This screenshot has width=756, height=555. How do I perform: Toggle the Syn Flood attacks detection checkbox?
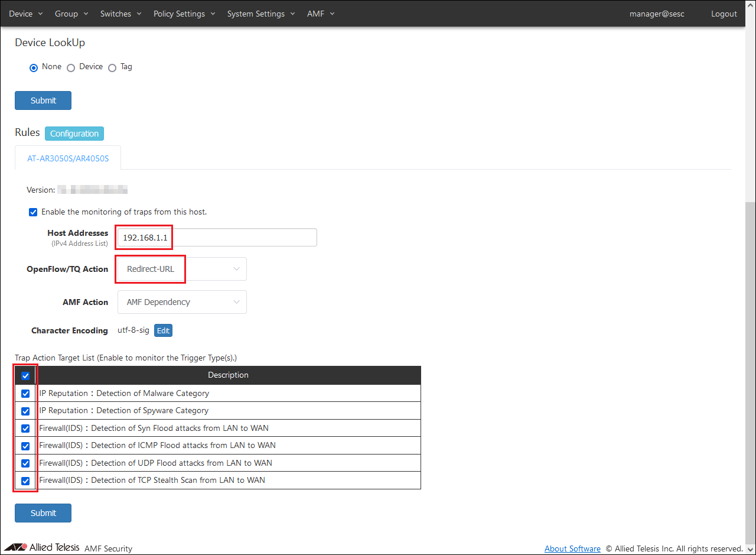(x=25, y=429)
